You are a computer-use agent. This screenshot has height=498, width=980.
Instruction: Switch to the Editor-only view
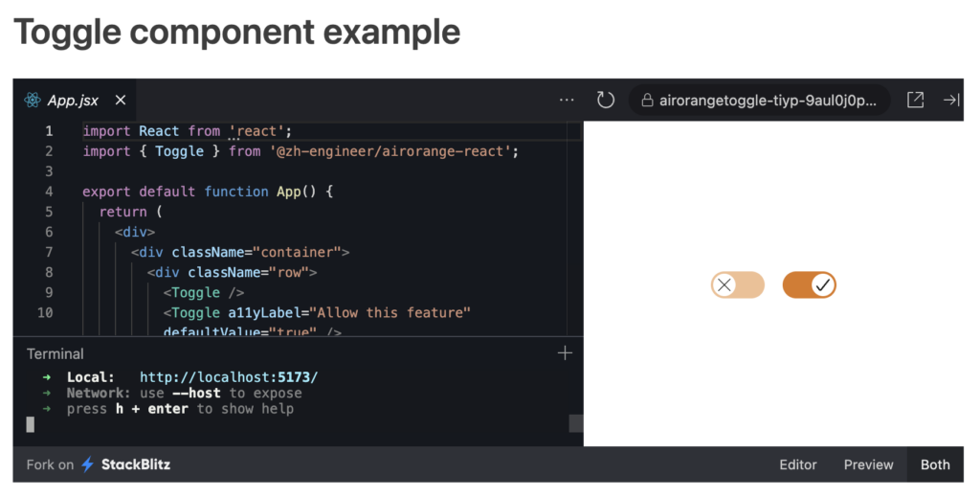click(797, 464)
